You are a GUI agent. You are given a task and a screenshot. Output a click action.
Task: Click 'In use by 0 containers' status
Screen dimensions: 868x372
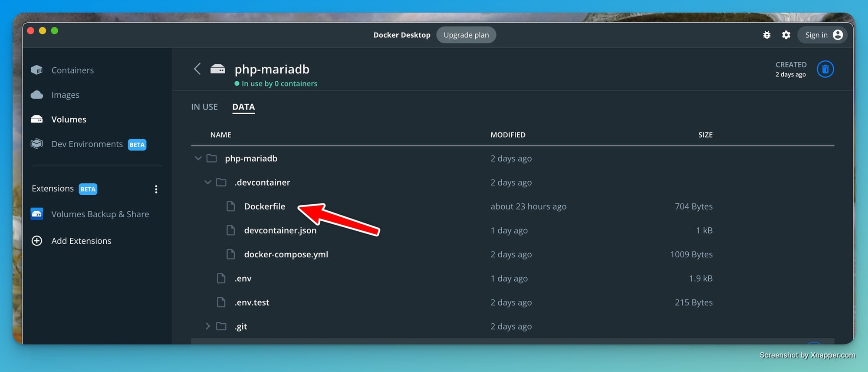tap(276, 83)
